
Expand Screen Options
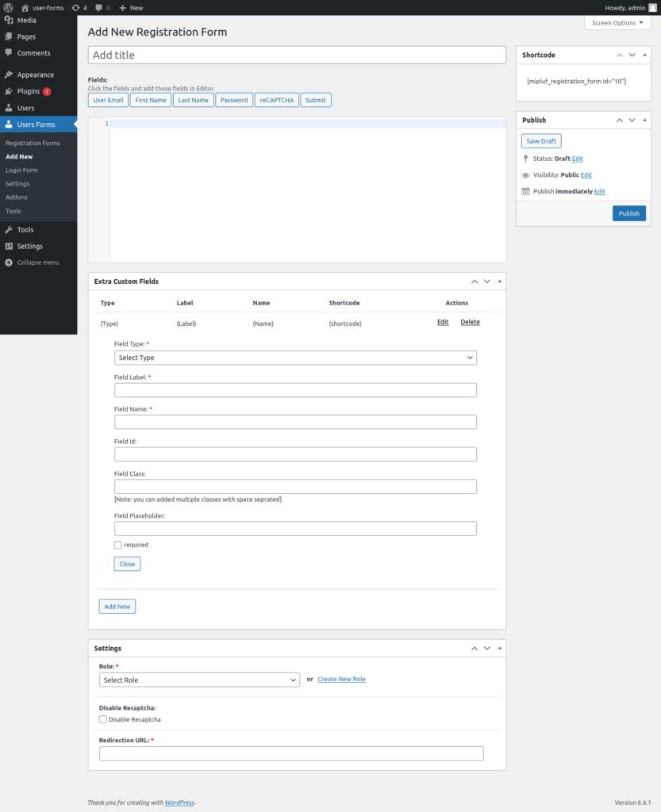(x=617, y=23)
